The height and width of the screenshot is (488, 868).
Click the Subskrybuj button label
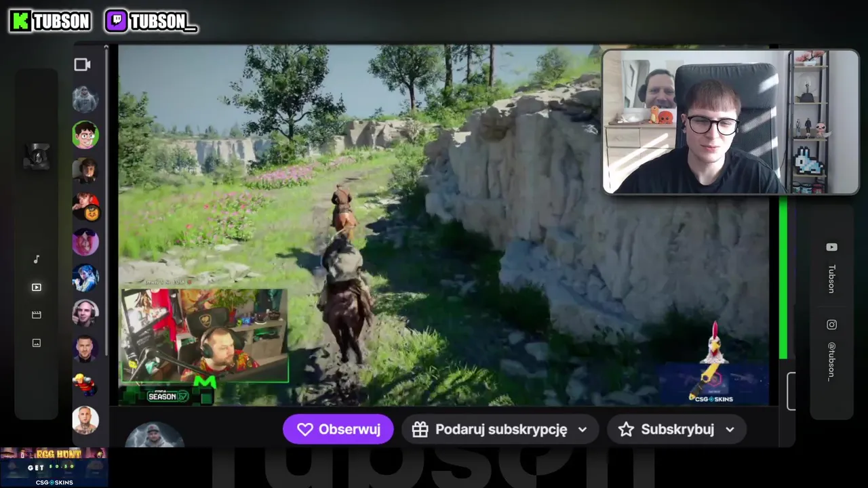677,430
